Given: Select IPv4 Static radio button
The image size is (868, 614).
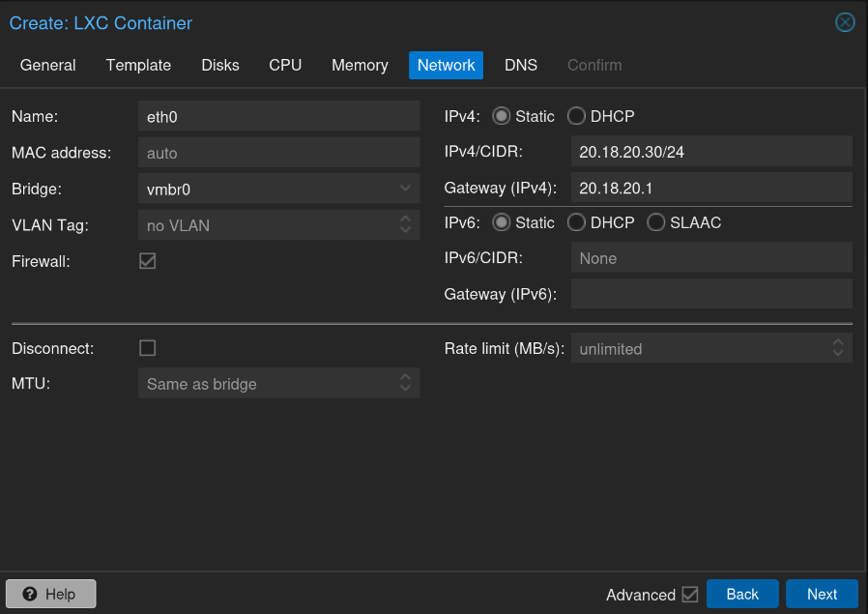Looking at the screenshot, I should tap(502, 116).
